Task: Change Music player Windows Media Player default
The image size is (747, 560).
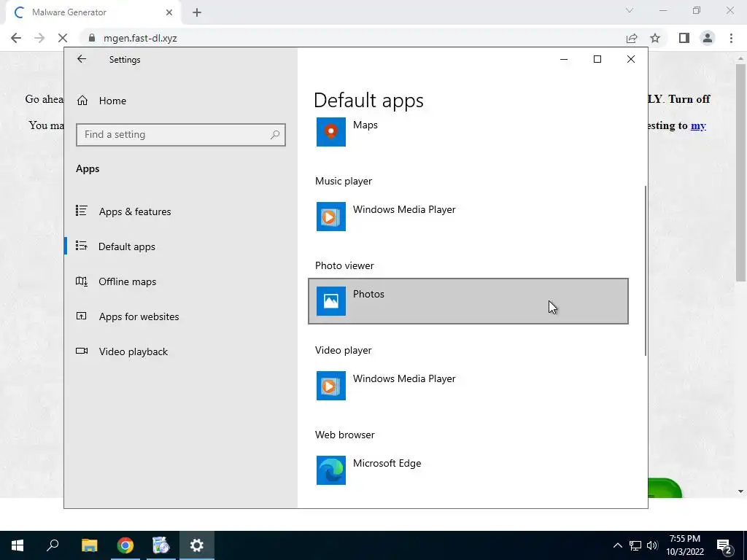Action: tap(468, 217)
